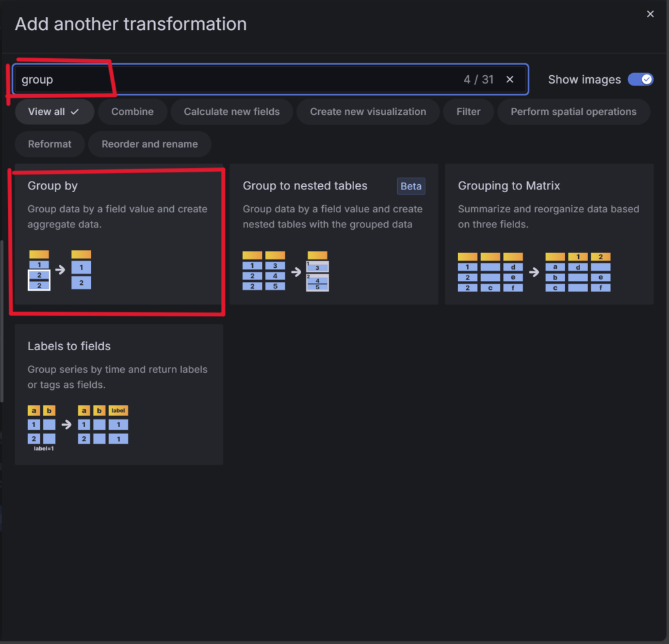Select the Grouping to Matrix card title
This screenshot has width=669, height=644.
point(509,186)
